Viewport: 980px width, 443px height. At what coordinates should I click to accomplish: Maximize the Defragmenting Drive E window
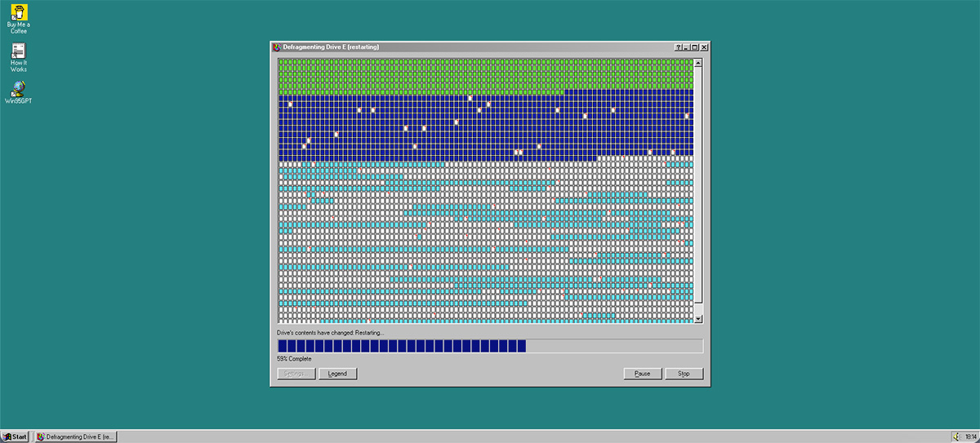[x=694, y=47]
